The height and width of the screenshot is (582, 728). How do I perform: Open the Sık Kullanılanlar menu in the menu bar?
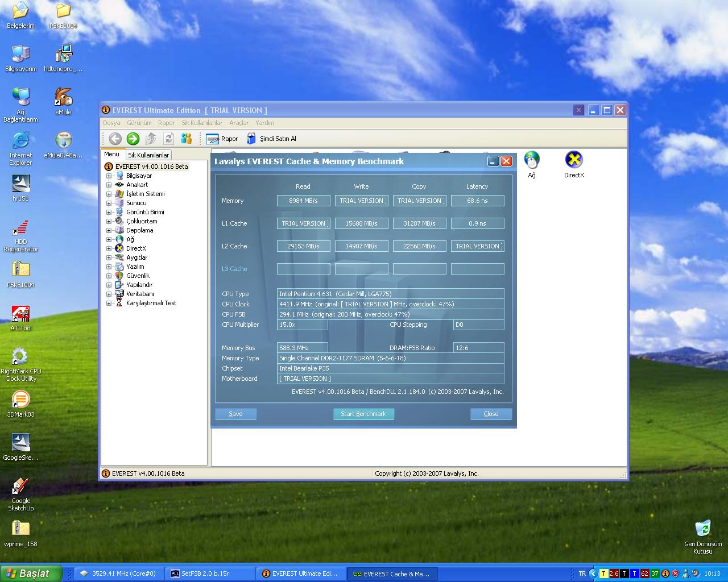202,123
